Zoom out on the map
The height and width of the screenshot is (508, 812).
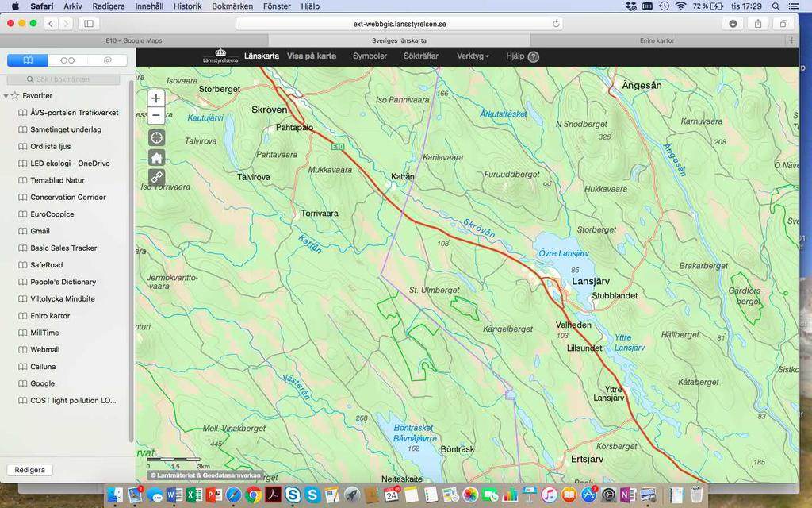(x=156, y=115)
